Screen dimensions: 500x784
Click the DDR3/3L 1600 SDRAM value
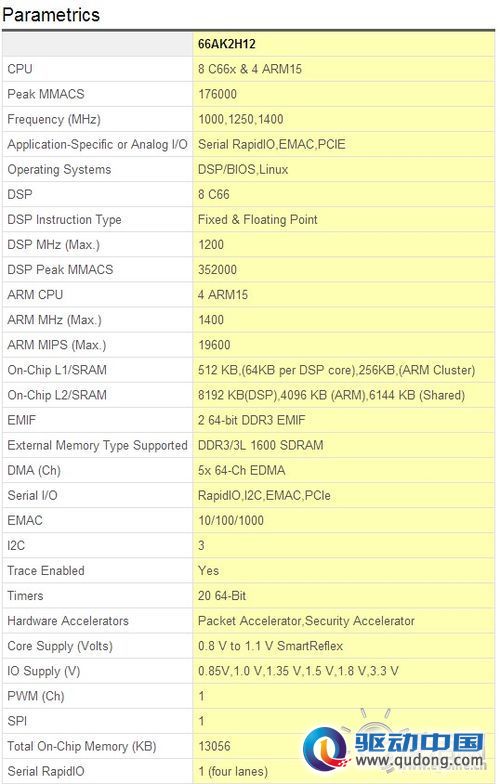click(x=260, y=445)
